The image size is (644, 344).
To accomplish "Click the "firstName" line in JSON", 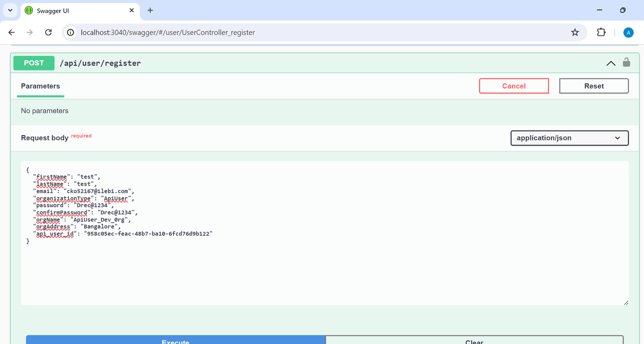I will point(66,177).
